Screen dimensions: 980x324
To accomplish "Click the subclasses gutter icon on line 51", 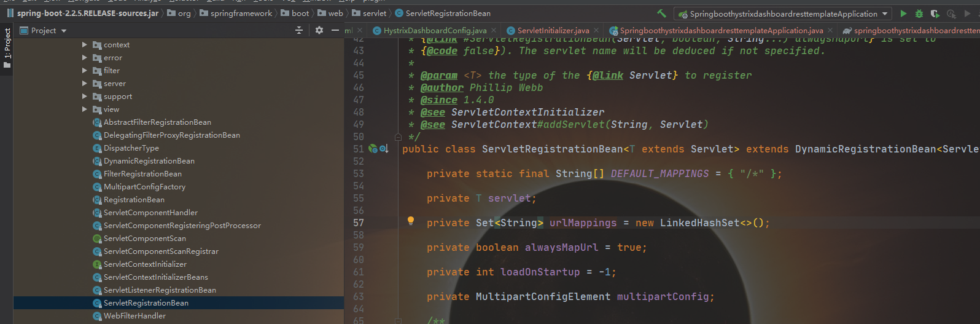I will [x=384, y=149].
